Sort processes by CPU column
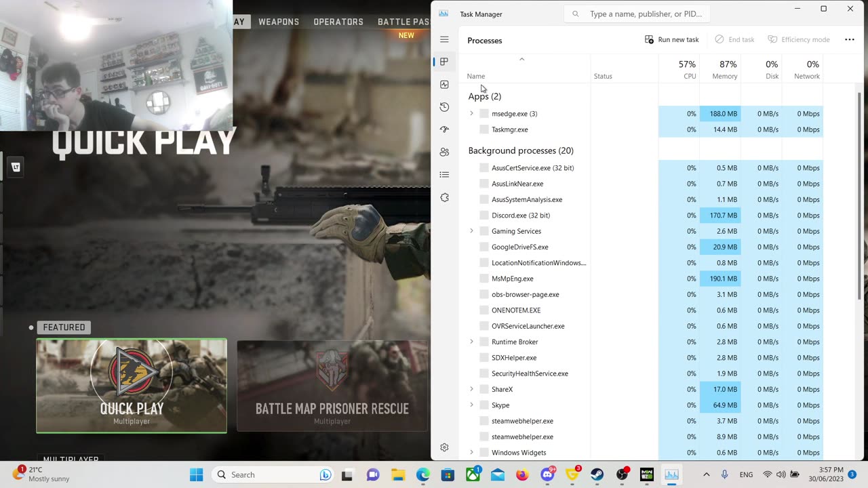This screenshot has width=868, height=488. click(679, 69)
